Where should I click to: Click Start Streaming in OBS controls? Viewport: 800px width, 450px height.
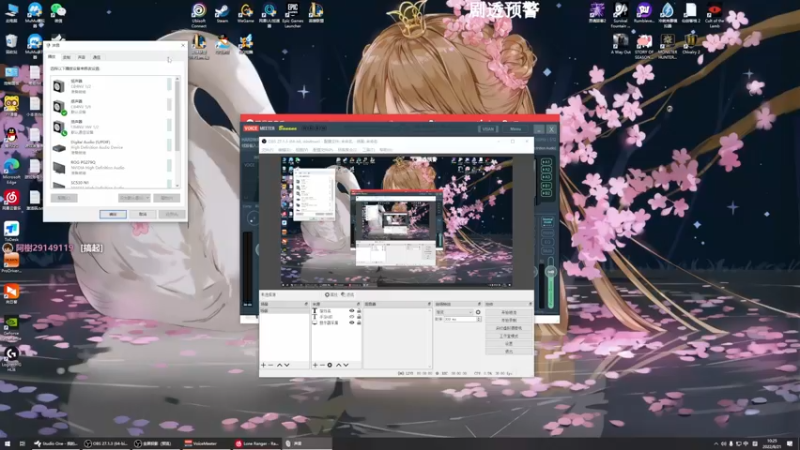[x=509, y=312]
